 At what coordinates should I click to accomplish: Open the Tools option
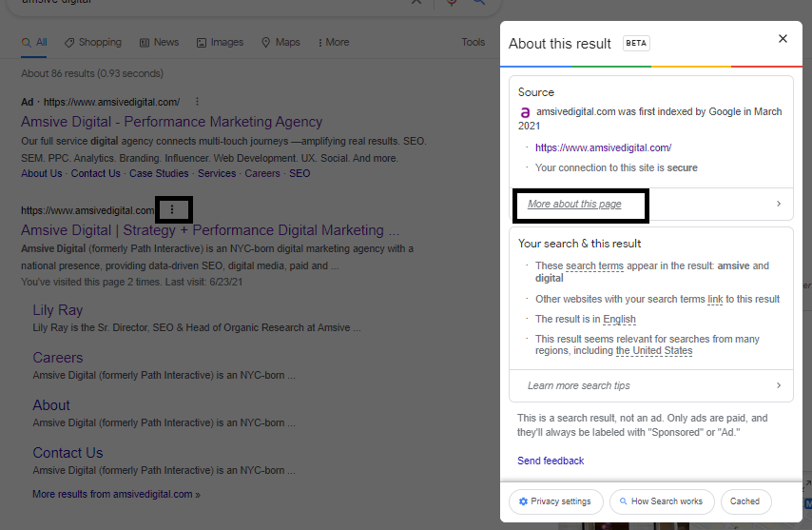[x=474, y=43]
